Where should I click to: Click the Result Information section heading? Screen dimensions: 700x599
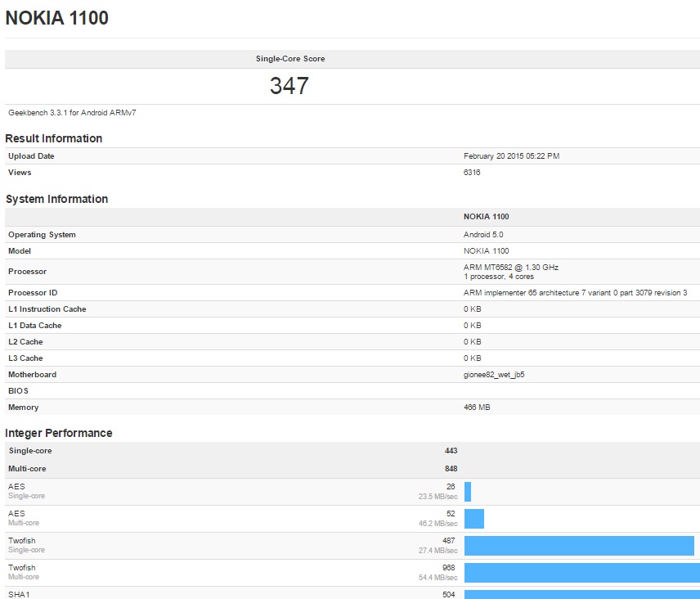click(54, 138)
